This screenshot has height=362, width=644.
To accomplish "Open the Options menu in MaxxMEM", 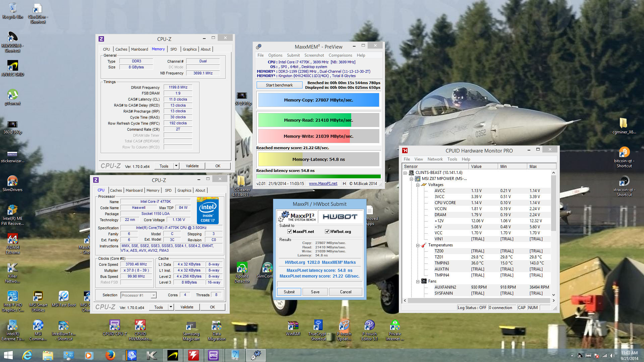I will 275,55.
